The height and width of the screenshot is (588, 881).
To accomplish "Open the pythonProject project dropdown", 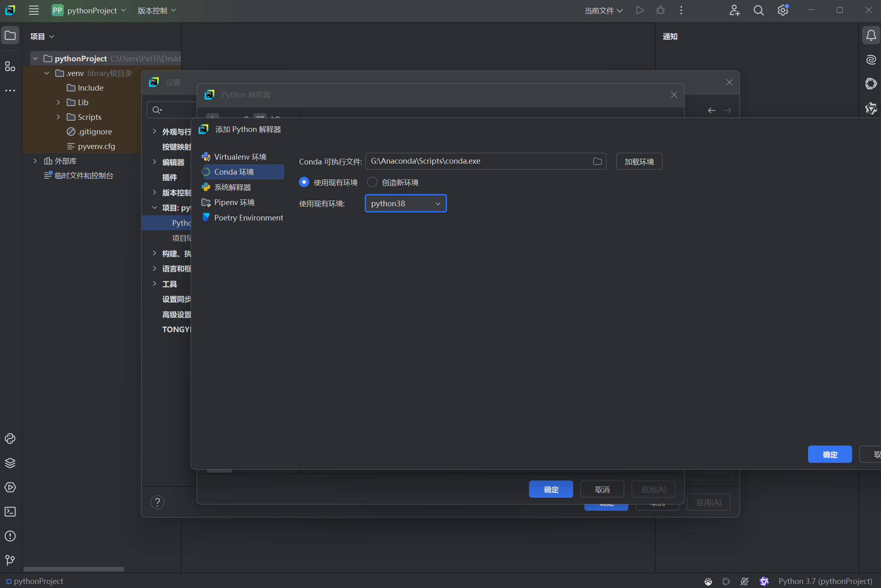I will pyautogui.click(x=89, y=11).
